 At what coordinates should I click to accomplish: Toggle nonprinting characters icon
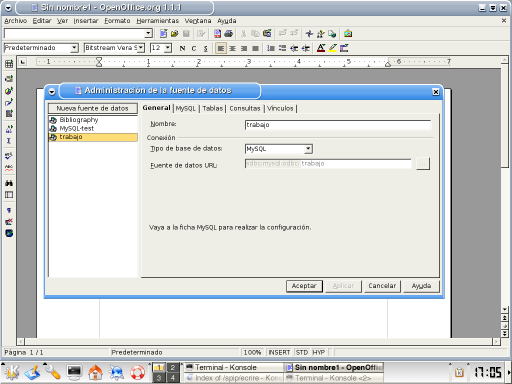click(9, 210)
